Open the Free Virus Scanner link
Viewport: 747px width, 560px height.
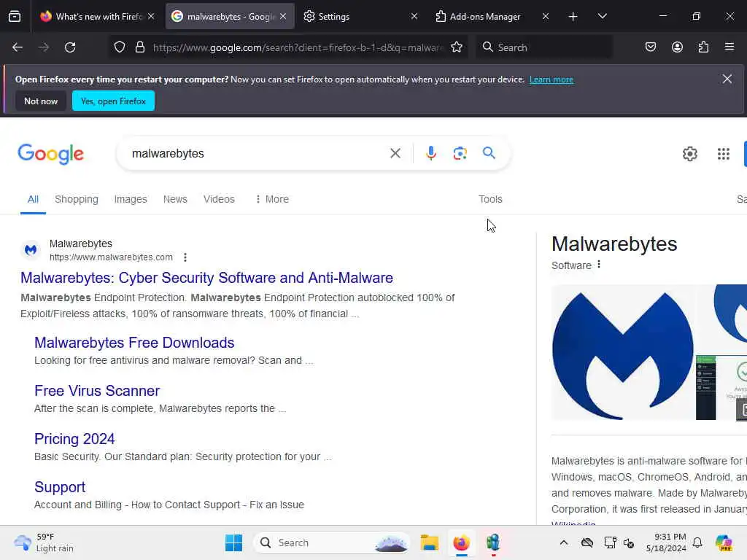tap(97, 391)
